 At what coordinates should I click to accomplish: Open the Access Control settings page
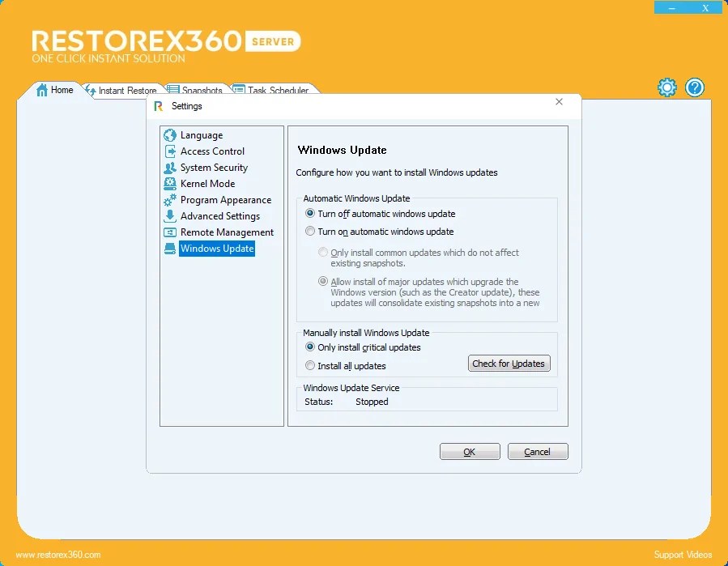[212, 151]
